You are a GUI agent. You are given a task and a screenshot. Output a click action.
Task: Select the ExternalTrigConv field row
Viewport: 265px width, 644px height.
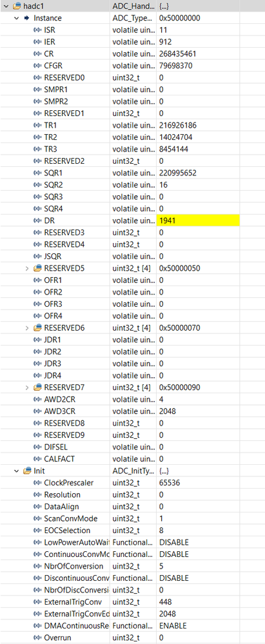(x=132, y=601)
